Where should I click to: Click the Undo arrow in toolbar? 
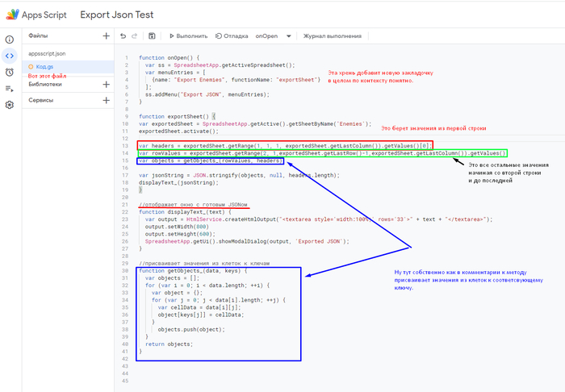click(123, 36)
